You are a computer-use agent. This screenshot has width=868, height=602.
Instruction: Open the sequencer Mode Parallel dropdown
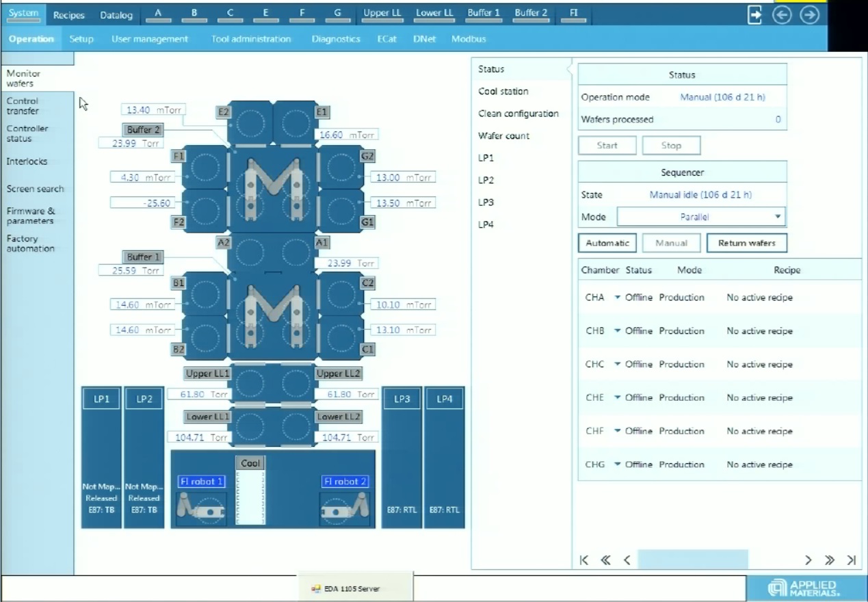pyautogui.click(x=701, y=217)
